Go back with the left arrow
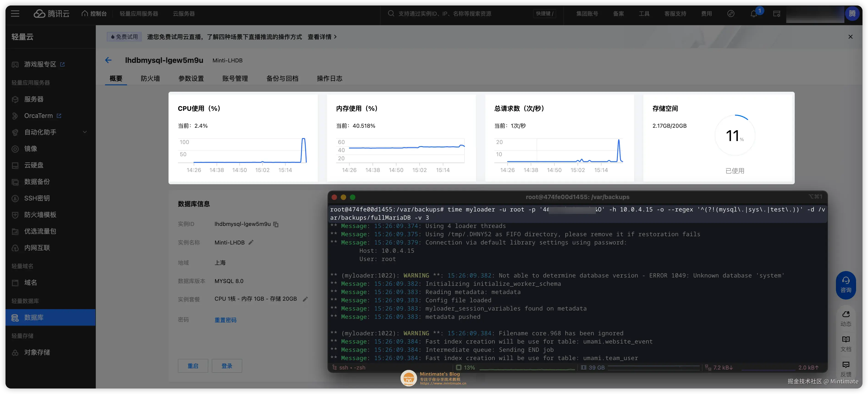The width and height of the screenshot is (868, 394). tap(108, 60)
